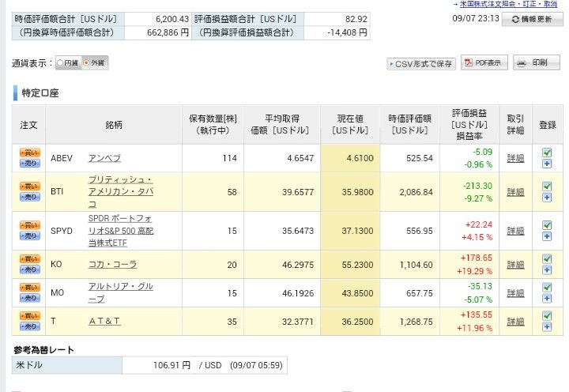The width and height of the screenshot is (569, 392).
Task: Open the PDF表示 button
Action: [x=484, y=62]
